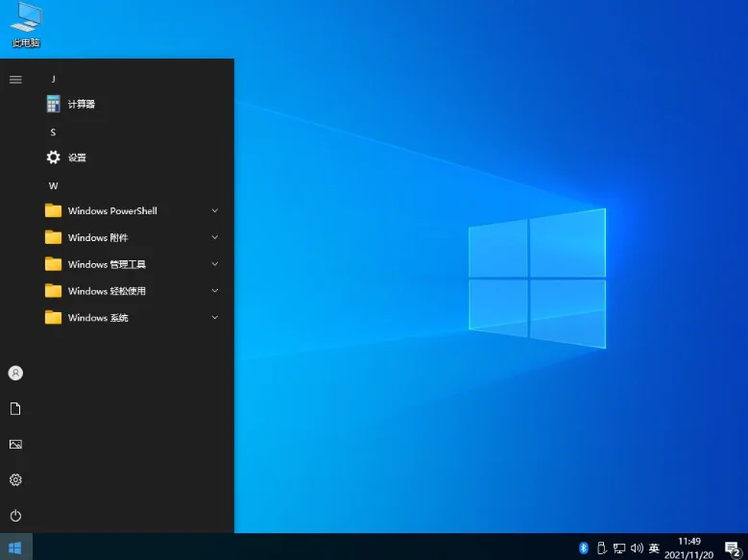Click the USB safely remove tray icon
748x560 pixels.
(x=601, y=548)
